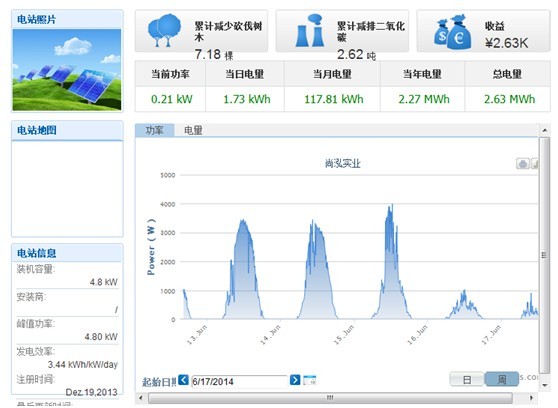558x408 pixels.
Task: Click the 当日电量 column header
Action: pos(244,74)
